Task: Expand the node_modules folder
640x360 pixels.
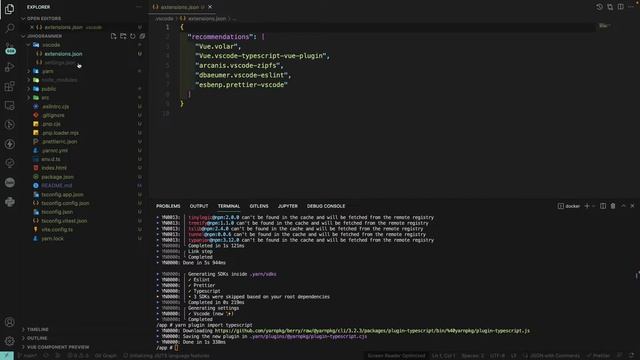Action: [60, 80]
